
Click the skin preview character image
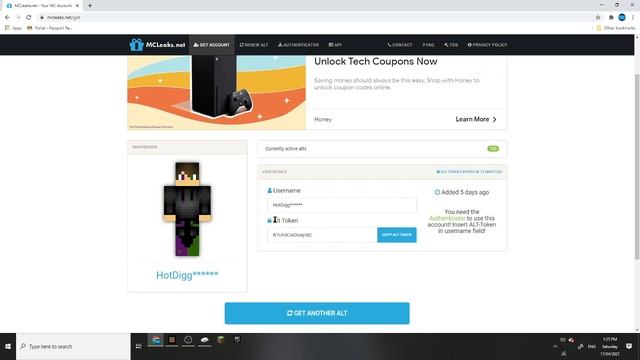click(187, 209)
